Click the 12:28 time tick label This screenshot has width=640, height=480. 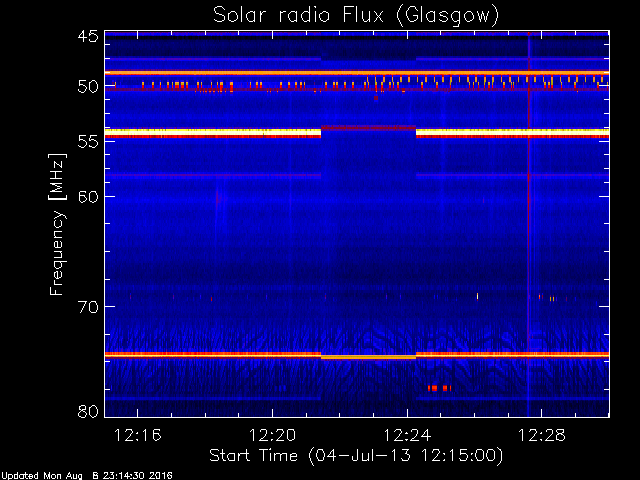coord(542,435)
